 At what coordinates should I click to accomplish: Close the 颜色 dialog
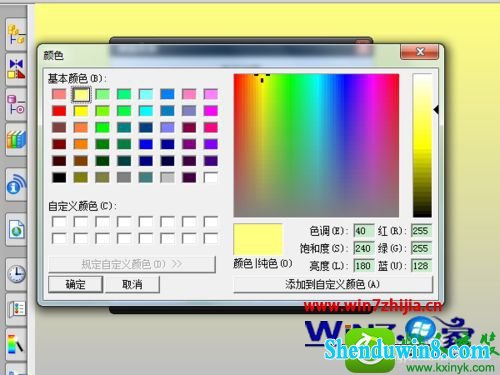[x=419, y=52]
